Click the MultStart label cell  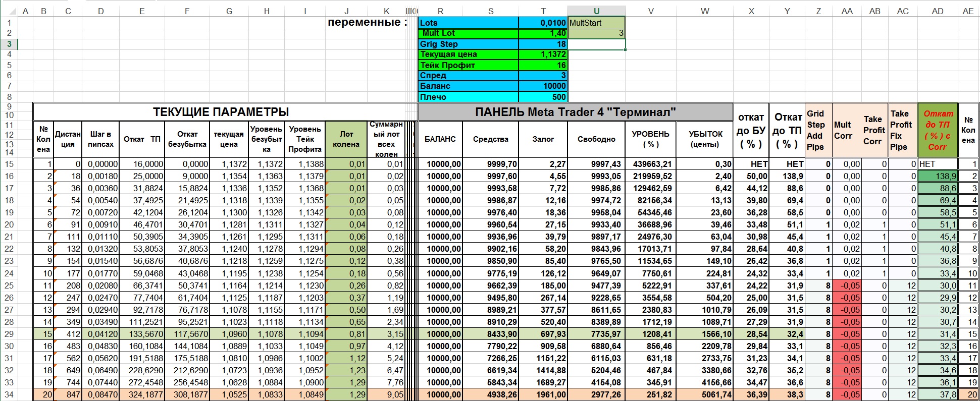point(596,23)
